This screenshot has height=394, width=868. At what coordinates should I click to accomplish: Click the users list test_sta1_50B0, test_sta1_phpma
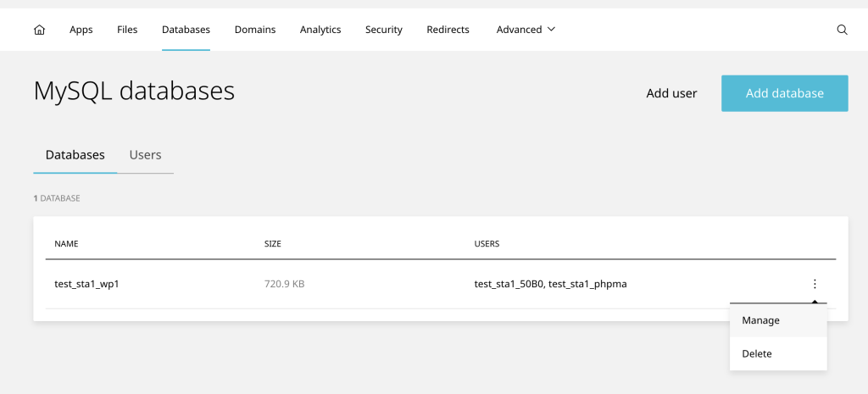[x=551, y=285]
